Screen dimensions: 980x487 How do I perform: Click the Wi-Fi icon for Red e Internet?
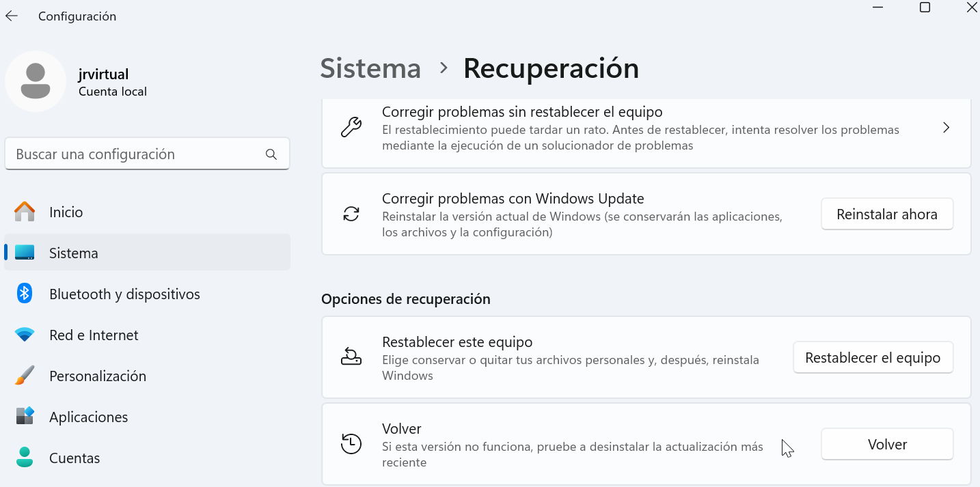pos(25,335)
